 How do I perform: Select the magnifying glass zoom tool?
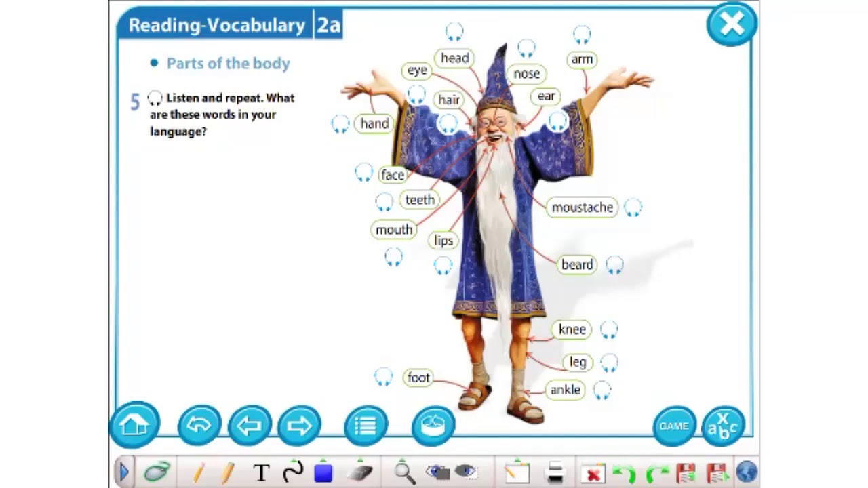pos(405,472)
